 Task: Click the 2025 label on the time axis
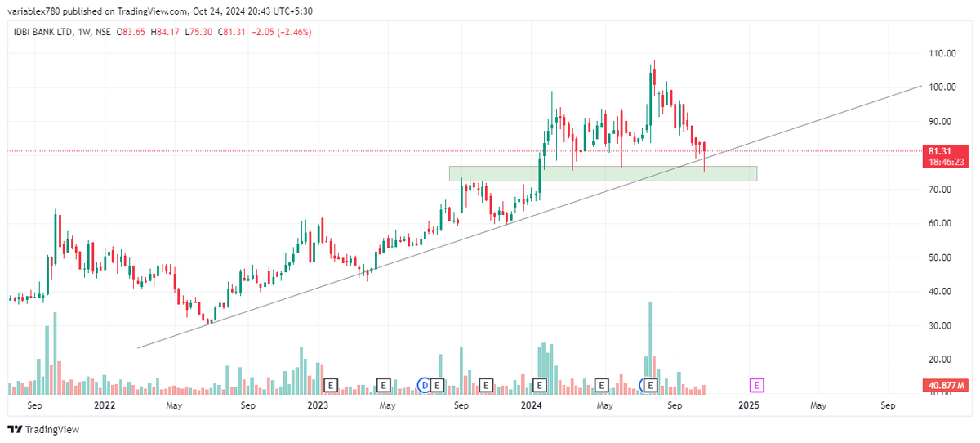(749, 405)
